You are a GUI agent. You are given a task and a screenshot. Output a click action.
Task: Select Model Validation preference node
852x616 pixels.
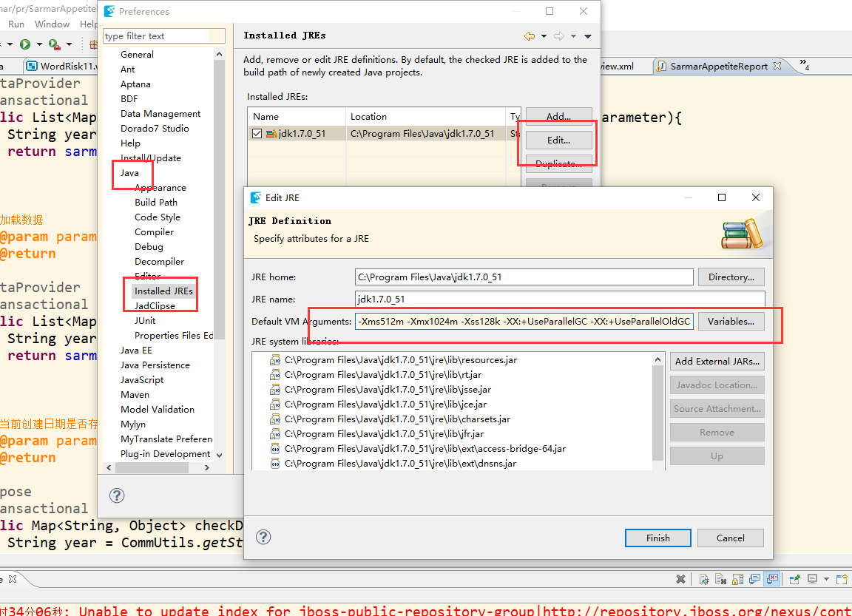(158, 410)
